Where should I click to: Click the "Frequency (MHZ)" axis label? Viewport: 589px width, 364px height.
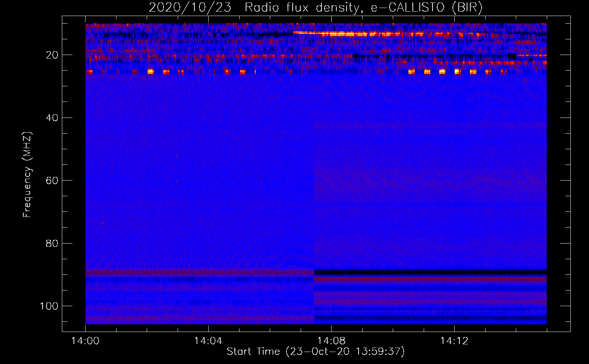27,175
